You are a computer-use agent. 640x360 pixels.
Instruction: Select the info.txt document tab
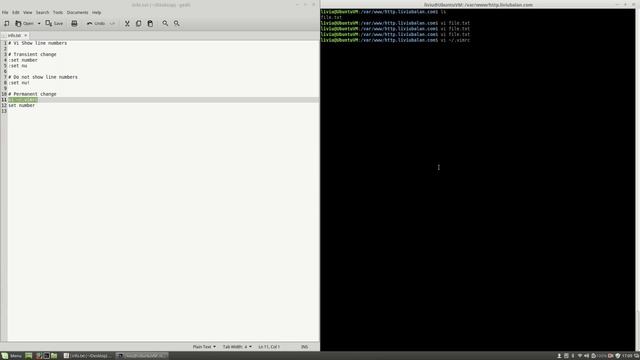[x=14, y=36]
